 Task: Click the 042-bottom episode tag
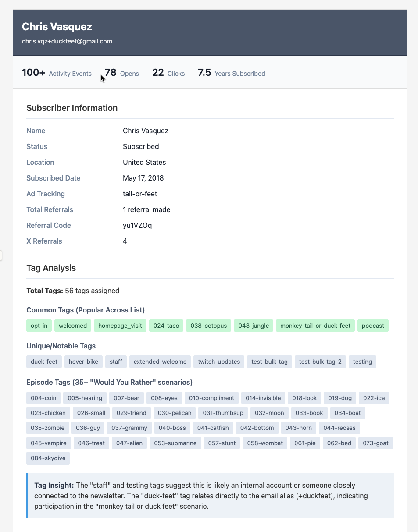click(257, 428)
